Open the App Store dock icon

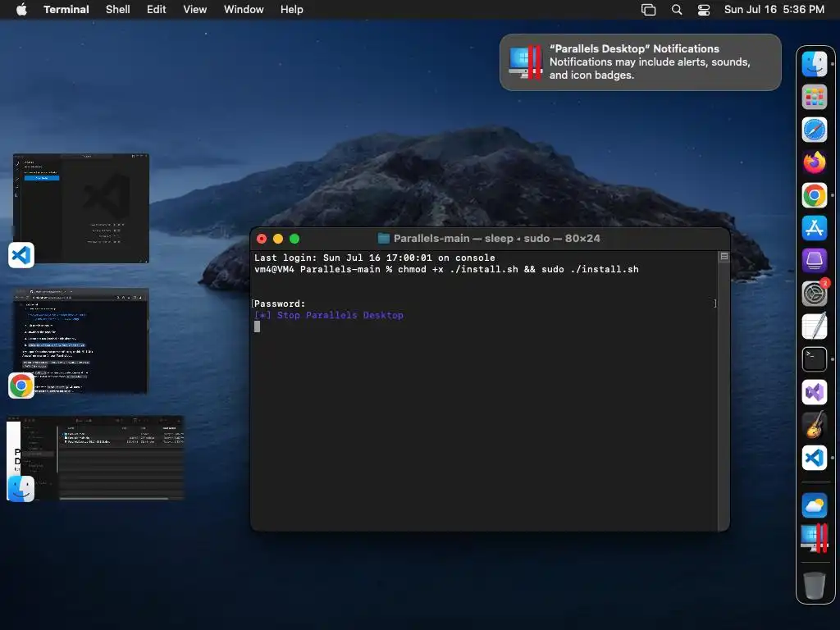815,228
